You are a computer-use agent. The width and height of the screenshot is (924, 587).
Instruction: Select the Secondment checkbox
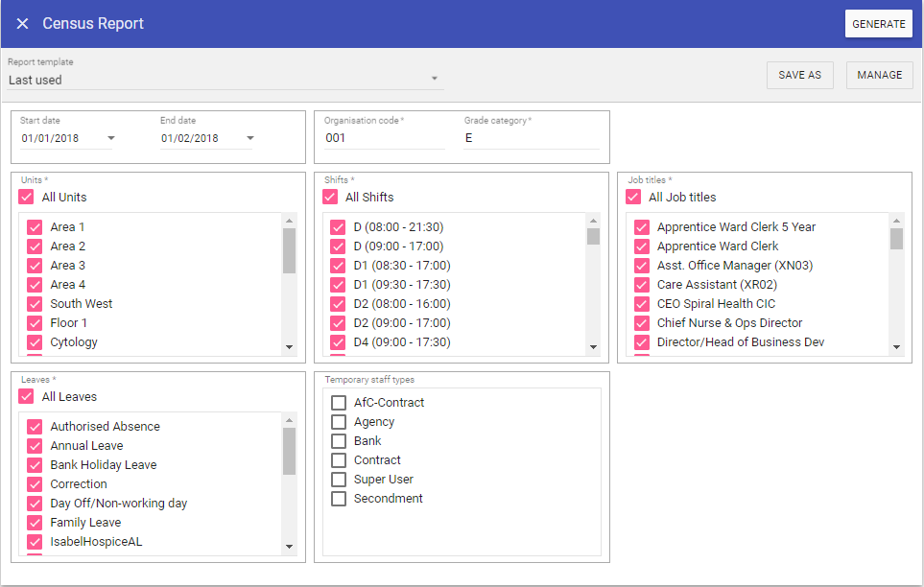click(339, 499)
